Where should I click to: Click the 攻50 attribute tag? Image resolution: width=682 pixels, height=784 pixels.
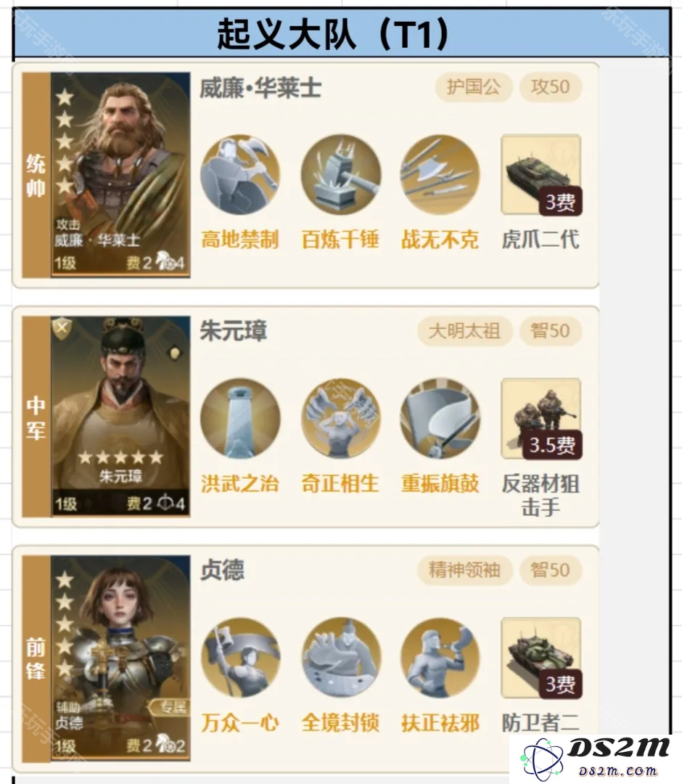[551, 87]
